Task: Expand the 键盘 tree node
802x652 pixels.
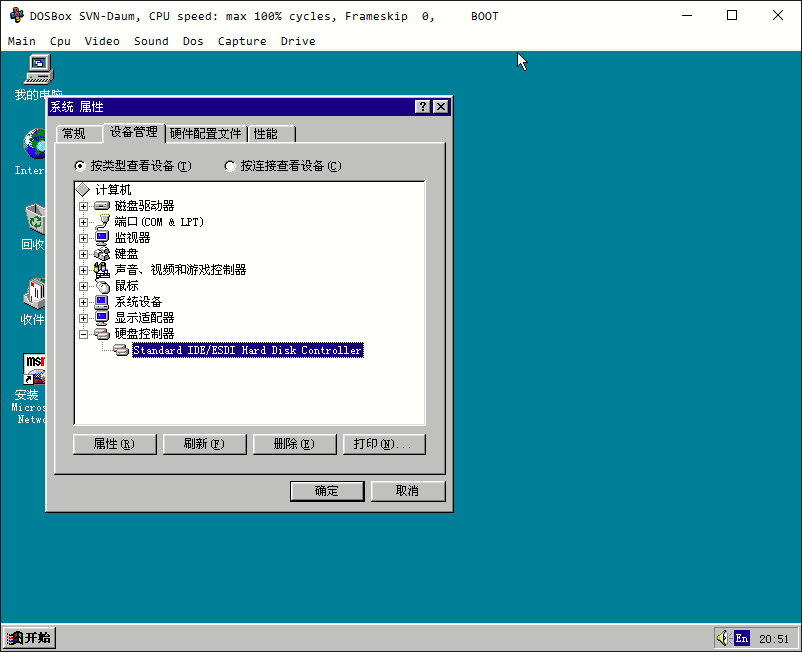Action: coord(83,254)
